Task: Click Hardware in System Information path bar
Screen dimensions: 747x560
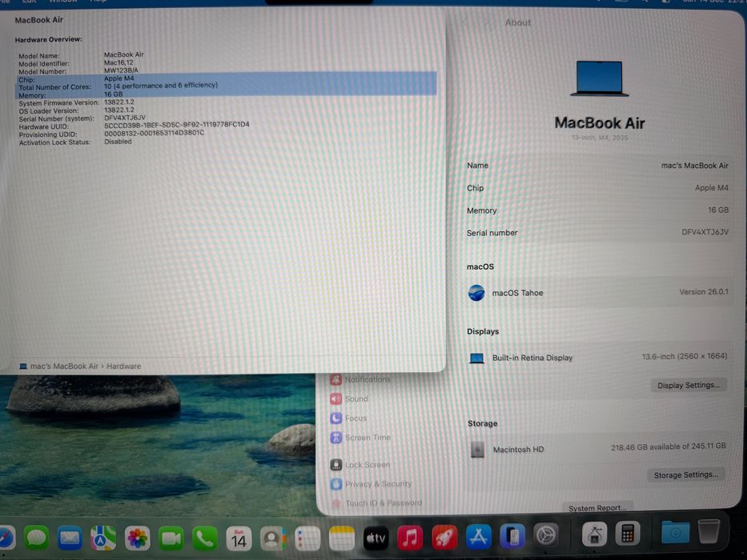Action: pos(124,366)
